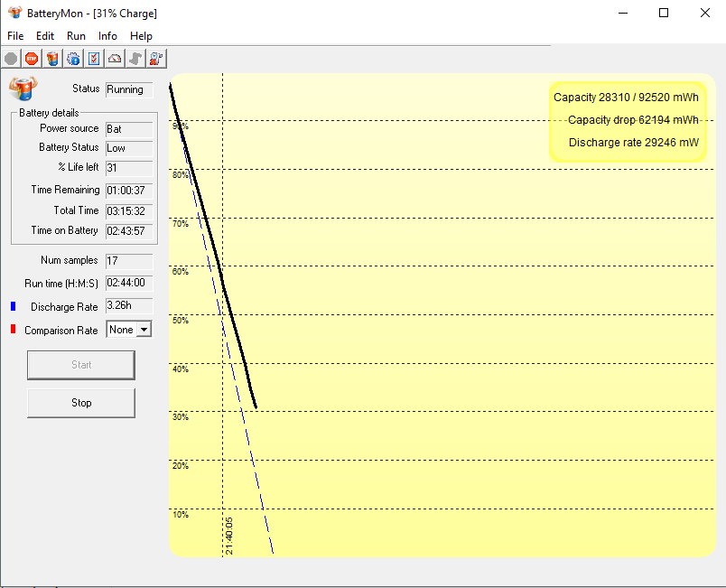Open the File menu

(15, 36)
